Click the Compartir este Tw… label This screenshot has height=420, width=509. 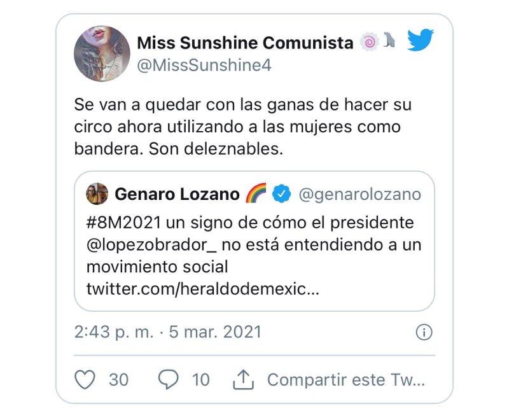pos(345,380)
